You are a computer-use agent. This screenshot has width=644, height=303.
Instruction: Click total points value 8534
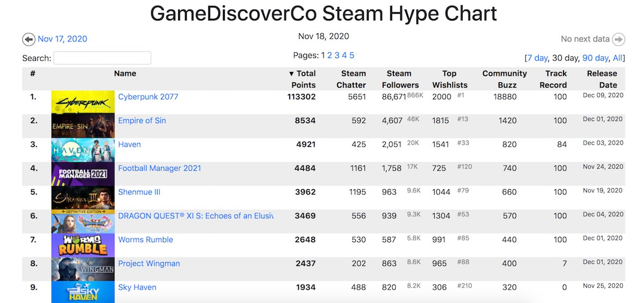point(305,120)
